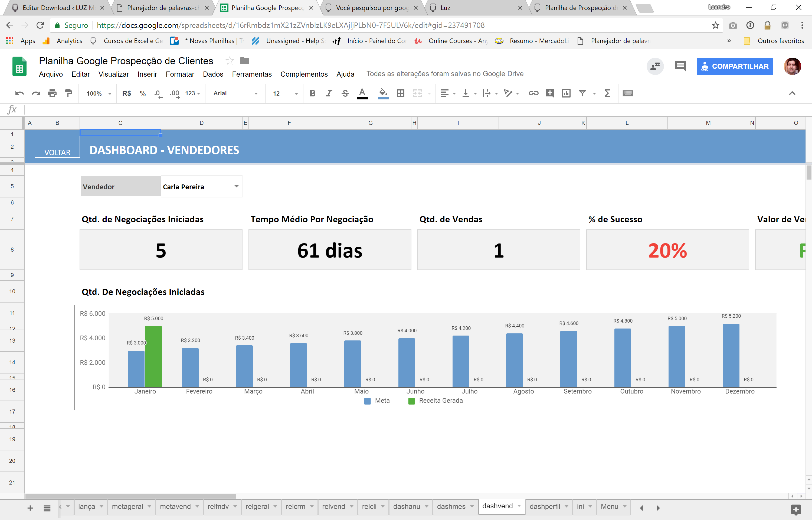Open the Dados menu
The height and width of the screenshot is (520, 812).
pyautogui.click(x=213, y=74)
